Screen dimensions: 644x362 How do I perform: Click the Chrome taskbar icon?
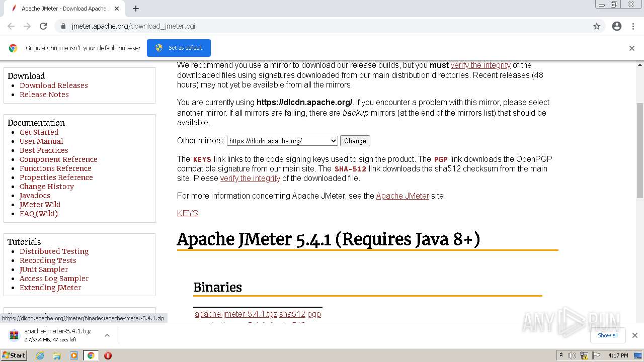(91, 355)
